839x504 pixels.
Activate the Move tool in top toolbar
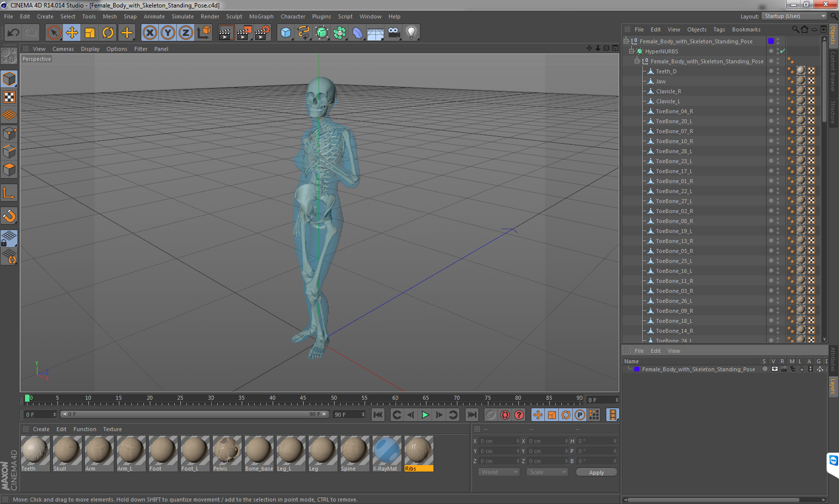[x=72, y=33]
